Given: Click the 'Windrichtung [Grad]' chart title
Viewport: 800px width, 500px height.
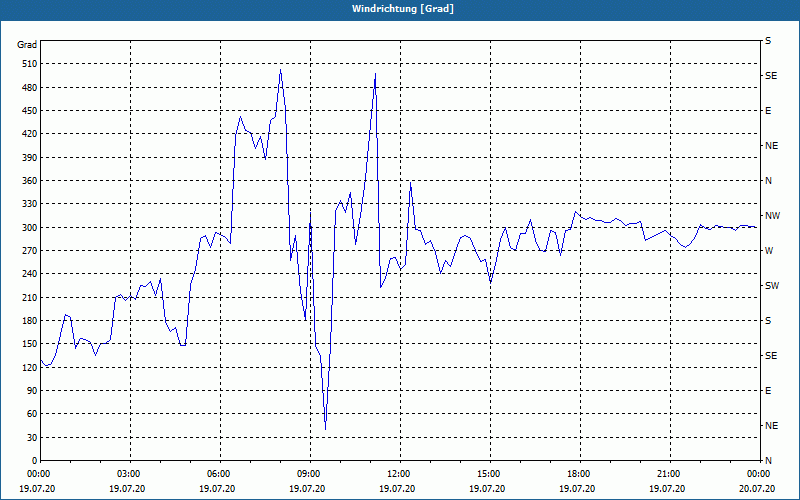Looking at the screenshot, I should (403, 9).
